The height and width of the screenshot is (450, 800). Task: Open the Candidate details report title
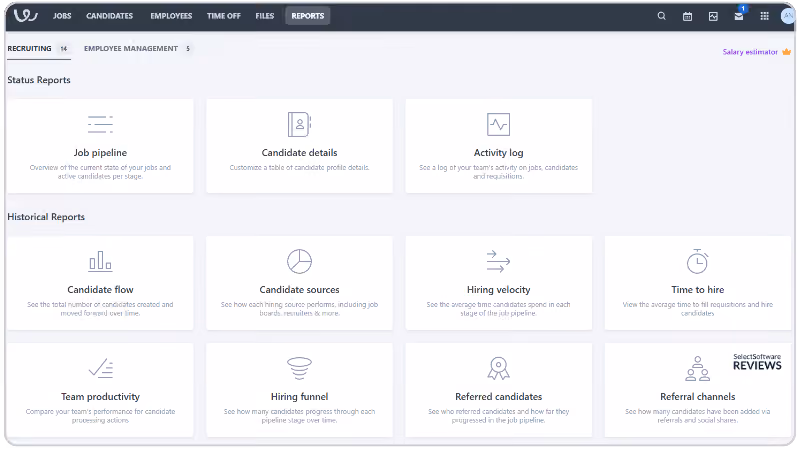click(299, 153)
